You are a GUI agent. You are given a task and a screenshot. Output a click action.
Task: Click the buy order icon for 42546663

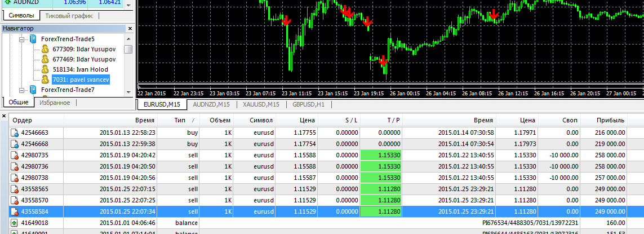(x=15, y=133)
